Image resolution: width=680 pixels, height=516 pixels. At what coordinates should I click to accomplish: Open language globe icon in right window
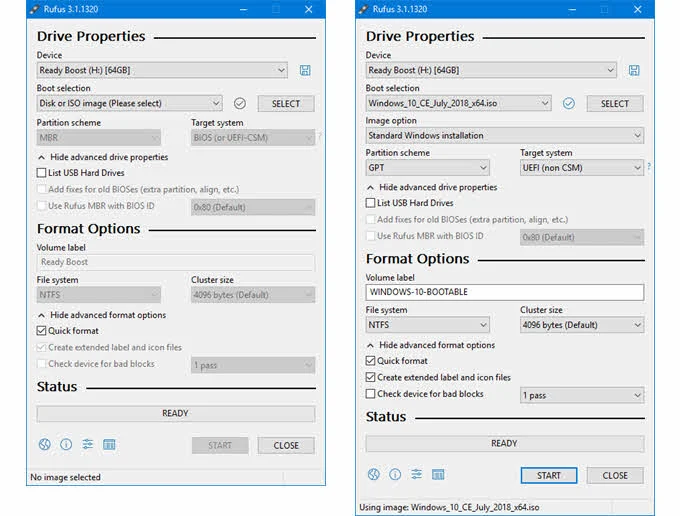tap(373, 474)
